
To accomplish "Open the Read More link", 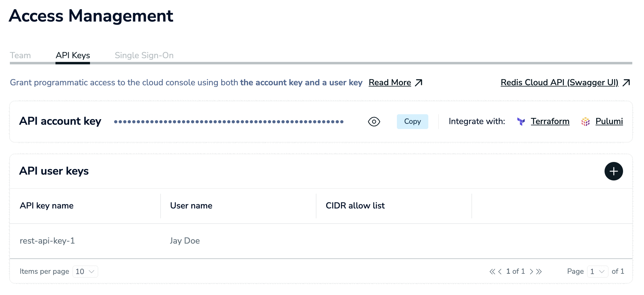I will (389, 83).
